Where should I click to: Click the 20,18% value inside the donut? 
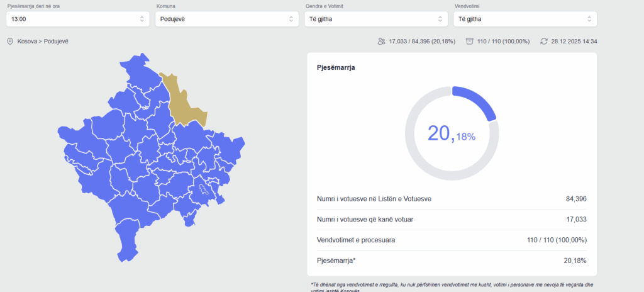[x=452, y=133]
